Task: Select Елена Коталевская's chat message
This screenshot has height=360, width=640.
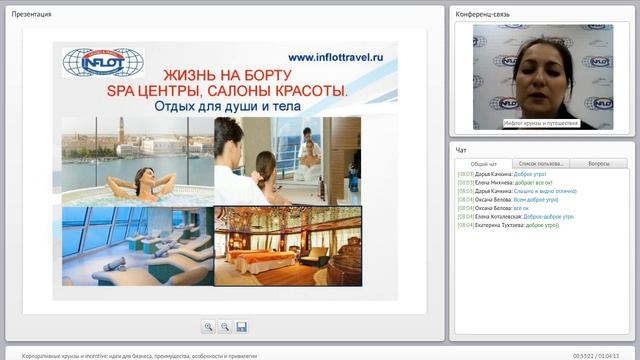Action: (x=516, y=217)
